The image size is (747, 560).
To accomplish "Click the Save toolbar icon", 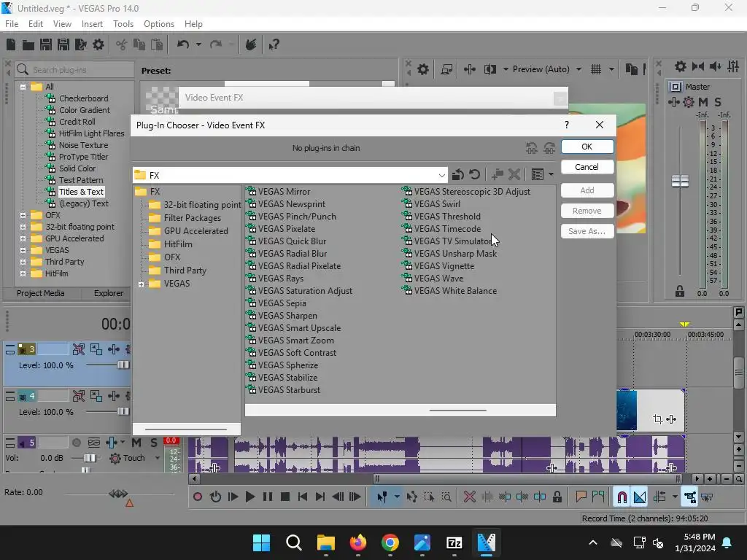I will pyautogui.click(x=46, y=44).
